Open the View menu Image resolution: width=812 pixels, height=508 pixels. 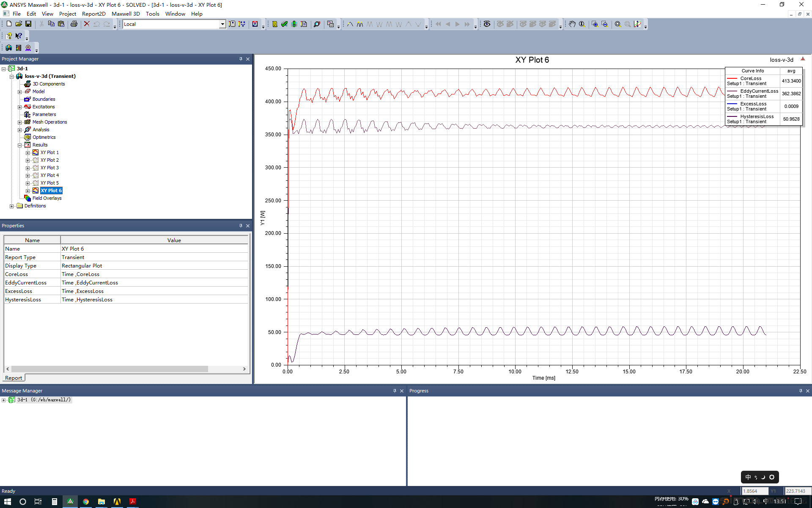tap(47, 14)
